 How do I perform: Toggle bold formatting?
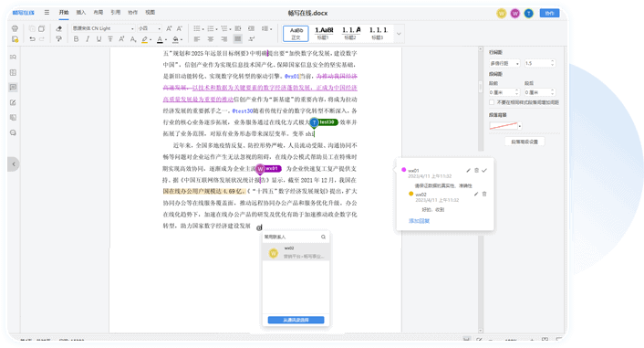[76, 39]
